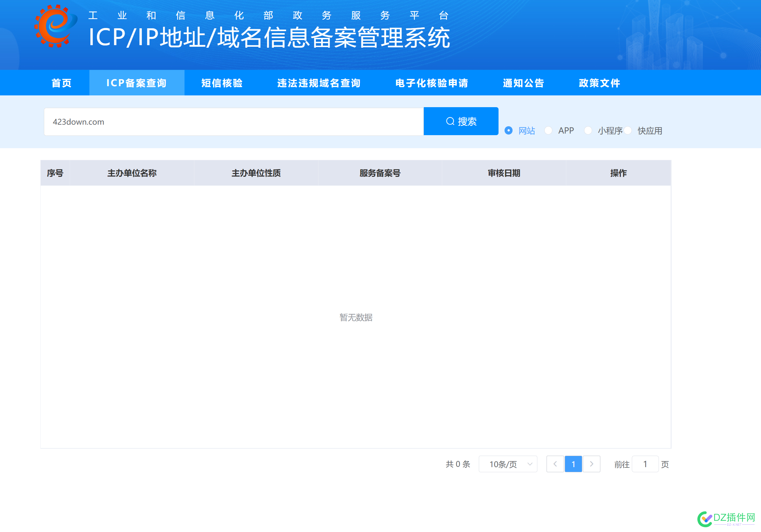Select the 网站 radio option
This screenshot has width=761, height=532.
(520, 130)
